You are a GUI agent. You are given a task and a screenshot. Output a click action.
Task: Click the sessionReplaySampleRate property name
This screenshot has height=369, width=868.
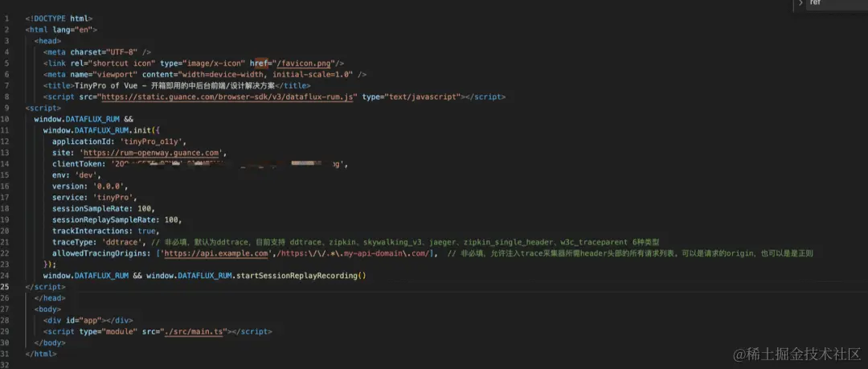coord(104,219)
